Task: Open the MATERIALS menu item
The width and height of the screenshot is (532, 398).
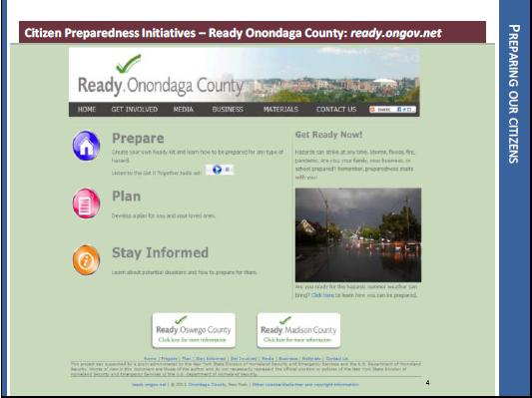Action: click(280, 109)
